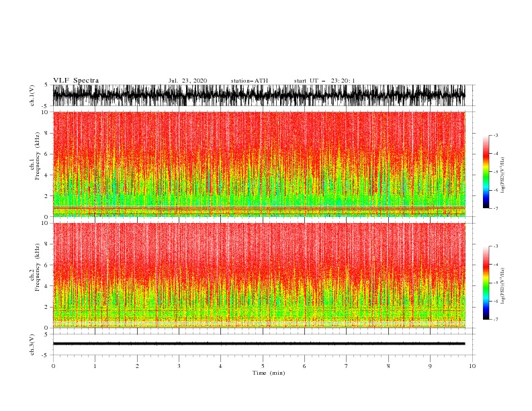Image resolution: width=532 pixels, height=411 pixels.
Task: Click the "-5" tick on ch.2 colorbar
Action: pyautogui.click(x=495, y=283)
